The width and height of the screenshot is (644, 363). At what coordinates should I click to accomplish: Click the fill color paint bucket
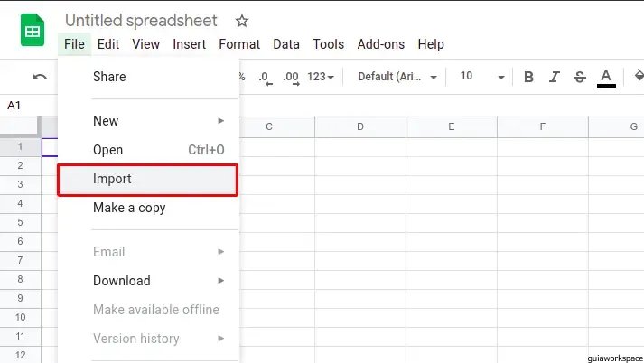coord(639,77)
